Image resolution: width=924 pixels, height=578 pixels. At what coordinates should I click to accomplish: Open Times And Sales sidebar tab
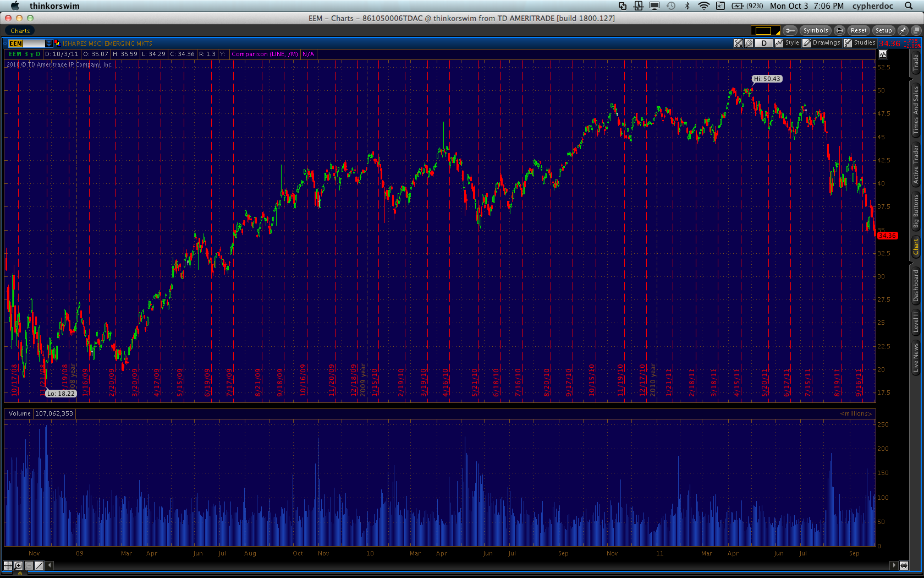pos(916,111)
